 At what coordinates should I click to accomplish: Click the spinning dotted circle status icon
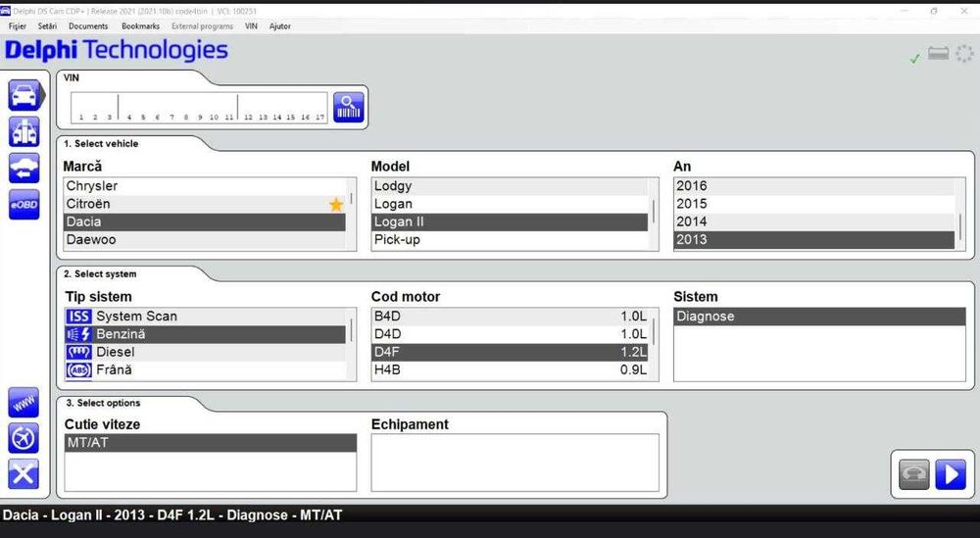965,54
